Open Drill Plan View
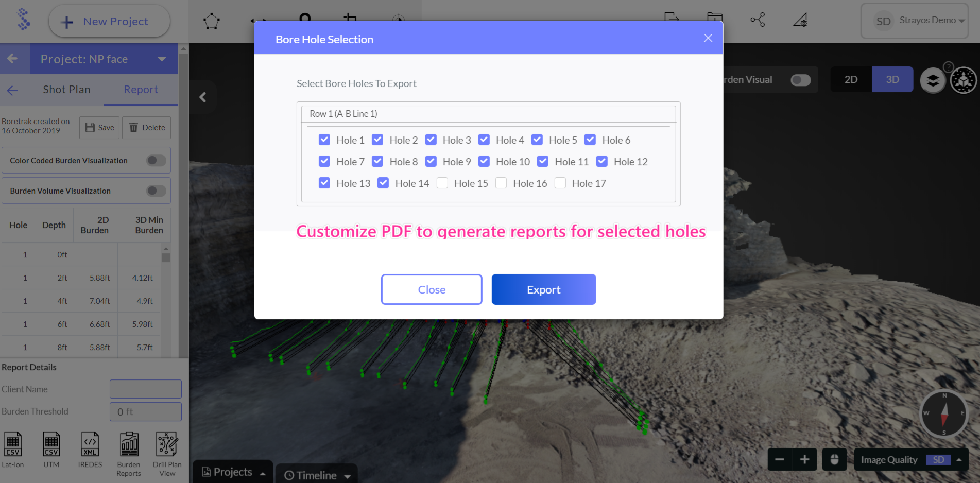980x483 pixels. click(x=167, y=454)
